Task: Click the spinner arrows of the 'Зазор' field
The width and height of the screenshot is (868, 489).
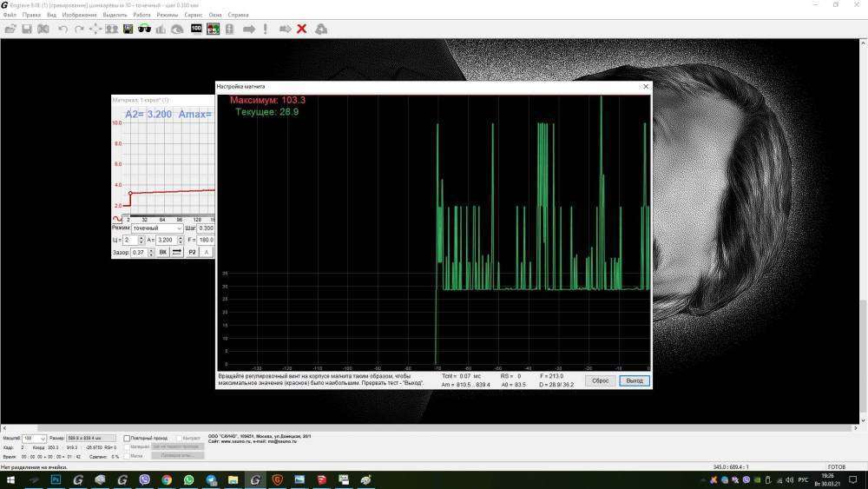Action: coord(149,252)
